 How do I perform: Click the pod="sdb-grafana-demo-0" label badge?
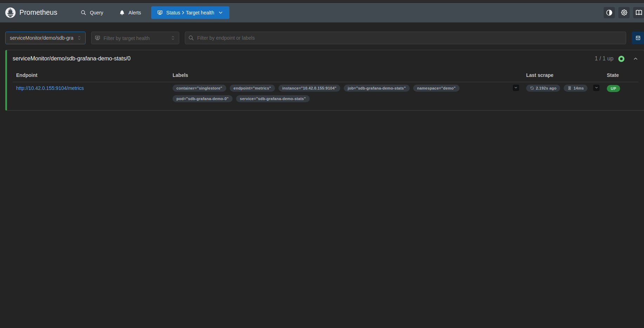tap(202, 99)
